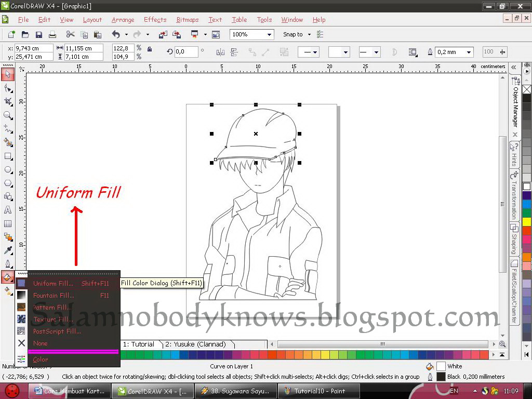The width and height of the screenshot is (532, 399).
Task: Open the Arrange menu
Action: (x=123, y=20)
